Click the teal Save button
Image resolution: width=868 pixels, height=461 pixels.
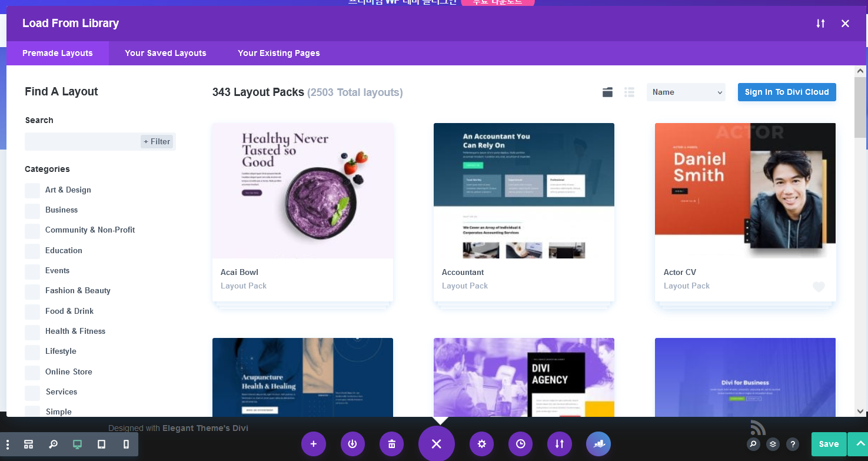(x=829, y=444)
